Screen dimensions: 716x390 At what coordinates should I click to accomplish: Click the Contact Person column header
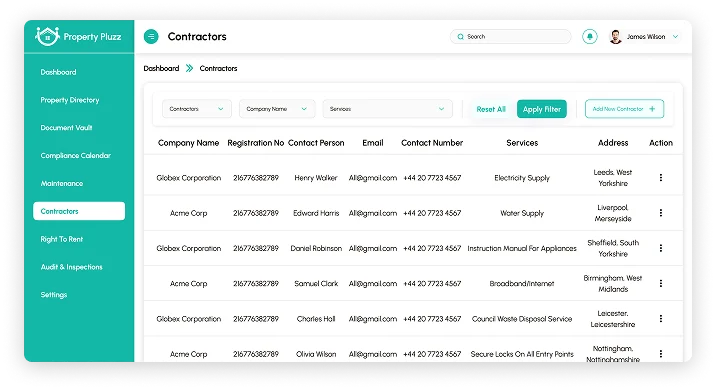(x=316, y=143)
